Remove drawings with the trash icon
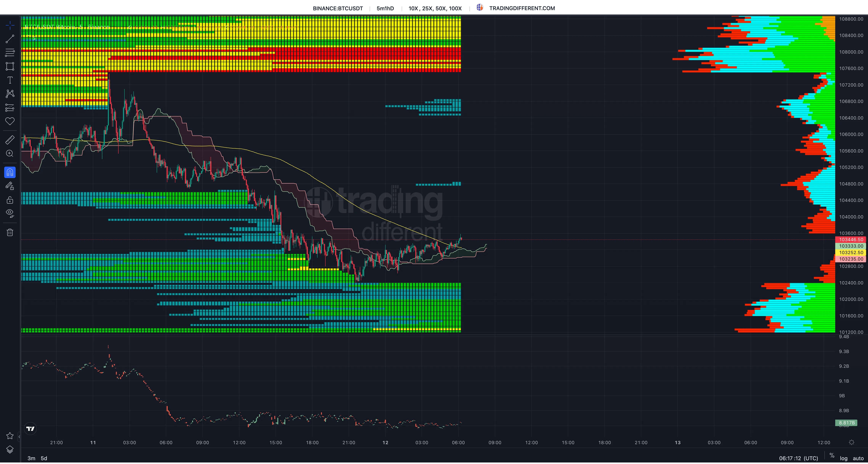 pos(10,232)
